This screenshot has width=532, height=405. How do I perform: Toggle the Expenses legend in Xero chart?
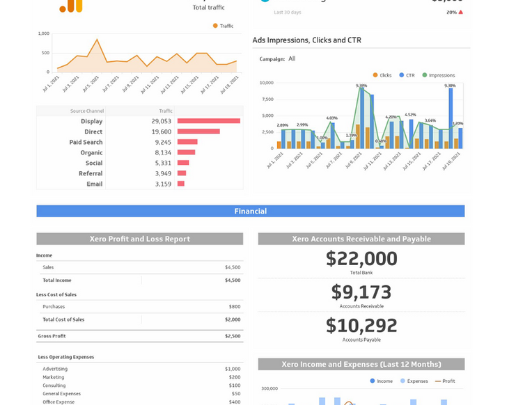pyautogui.click(x=414, y=381)
